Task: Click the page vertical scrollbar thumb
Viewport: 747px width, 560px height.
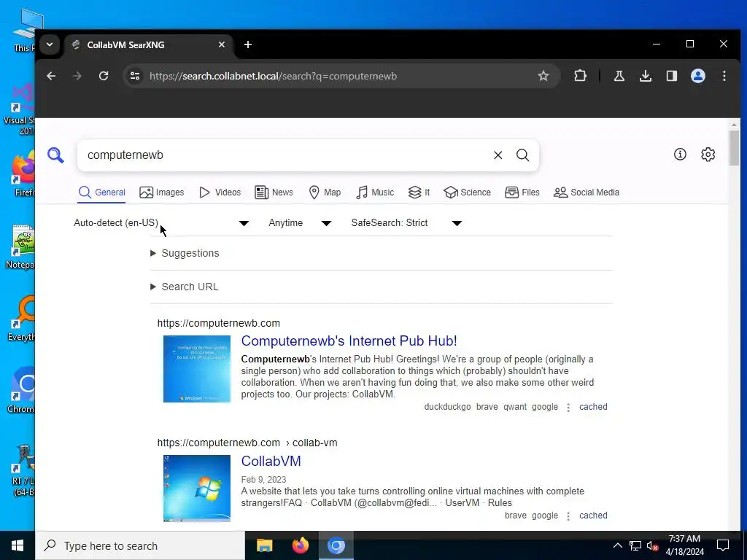Action: tap(734, 147)
